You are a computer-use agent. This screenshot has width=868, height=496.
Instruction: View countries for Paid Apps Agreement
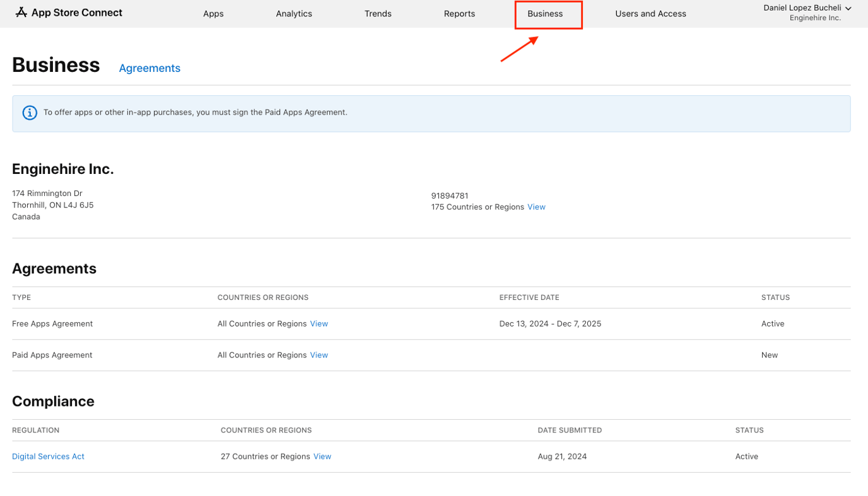tap(319, 355)
